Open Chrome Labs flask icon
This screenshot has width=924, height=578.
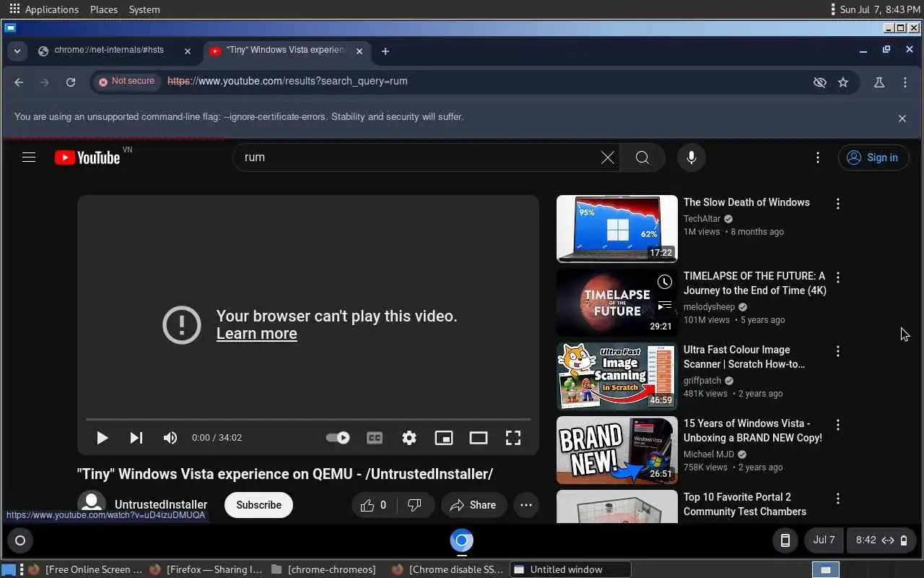tap(879, 82)
